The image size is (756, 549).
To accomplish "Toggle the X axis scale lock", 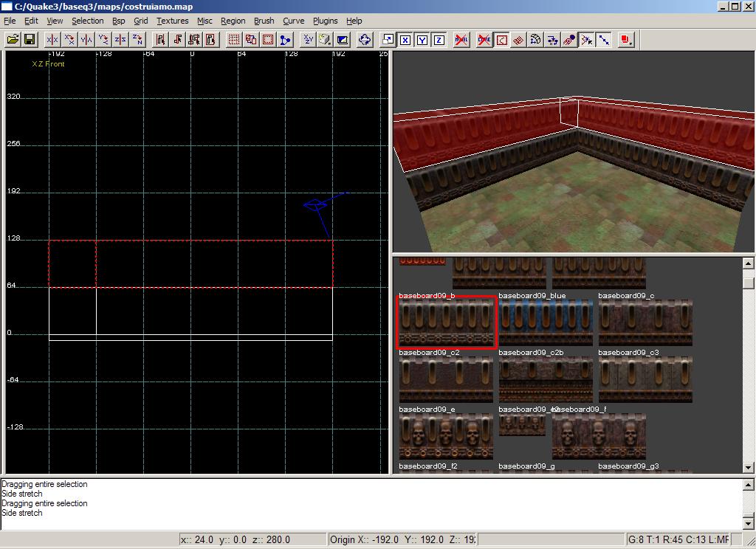I will (x=405, y=40).
